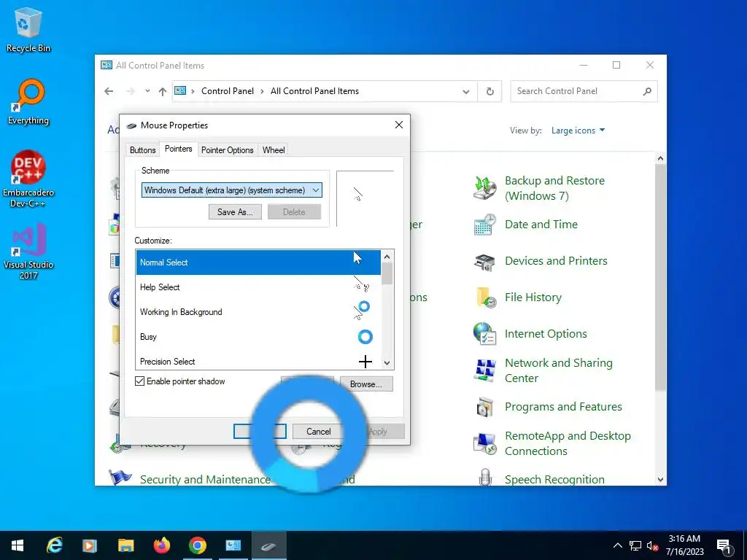The height and width of the screenshot is (560, 747).
Task: Open Devices and Printers icon
Action: [484, 262]
